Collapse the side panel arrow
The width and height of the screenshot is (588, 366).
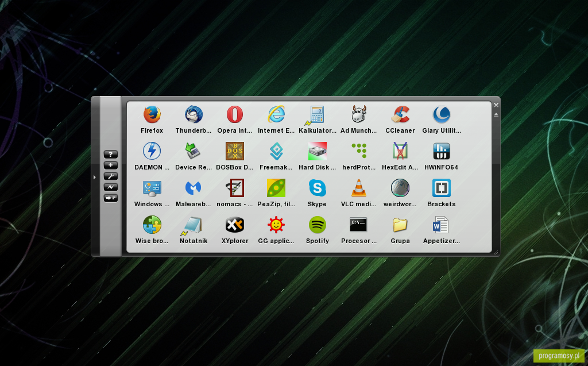[x=95, y=177]
